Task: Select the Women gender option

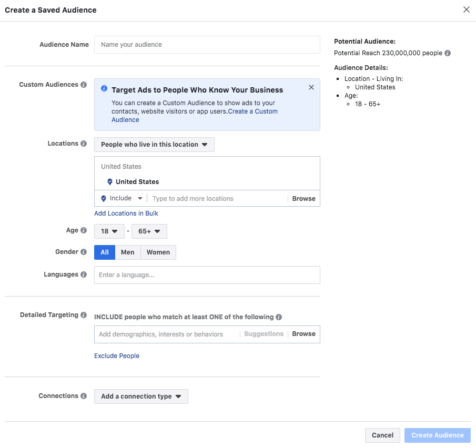Action: pyautogui.click(x=158, y=252)
